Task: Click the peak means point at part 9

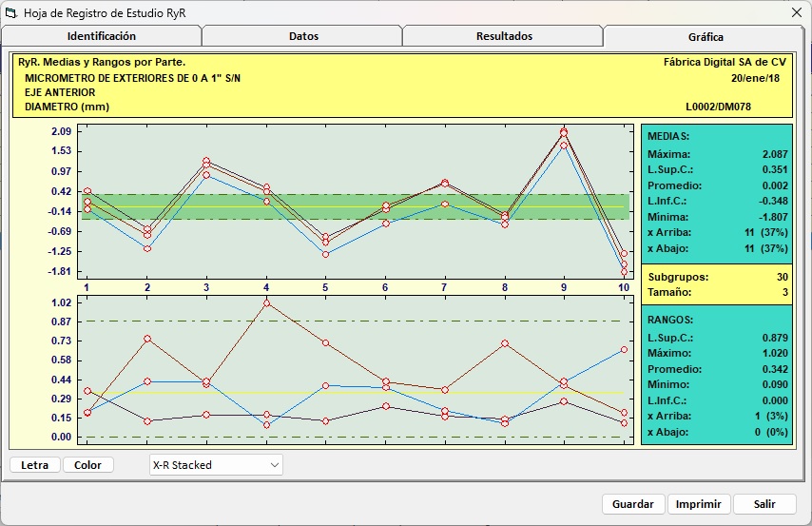Action: [564, 131]
